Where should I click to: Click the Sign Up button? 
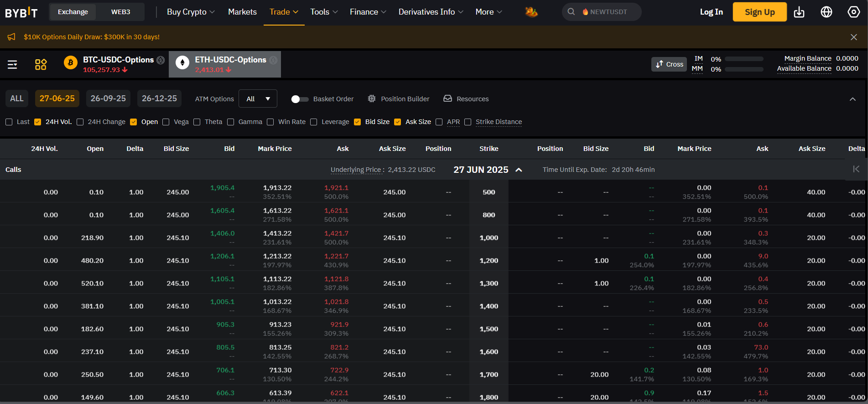[x=760, y=12]
